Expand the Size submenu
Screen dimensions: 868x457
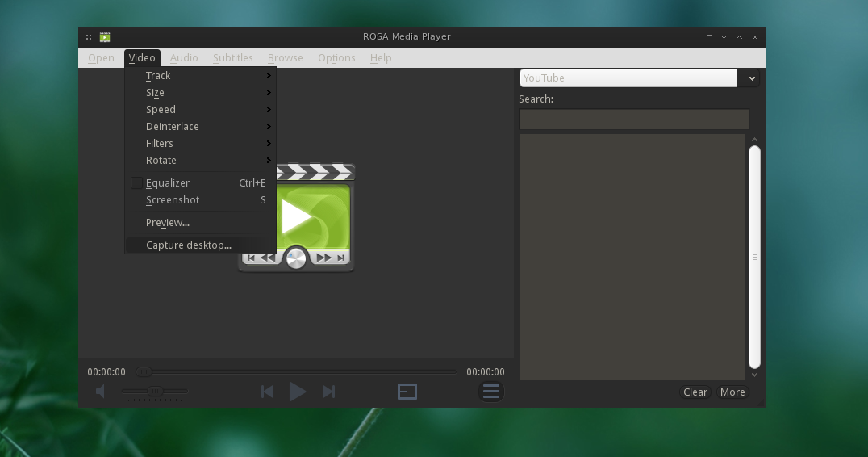[200, 93]
